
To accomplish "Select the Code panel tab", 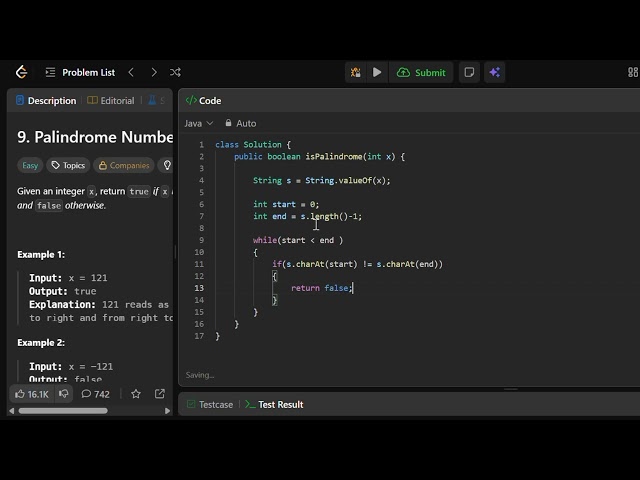I will point(203,100).
